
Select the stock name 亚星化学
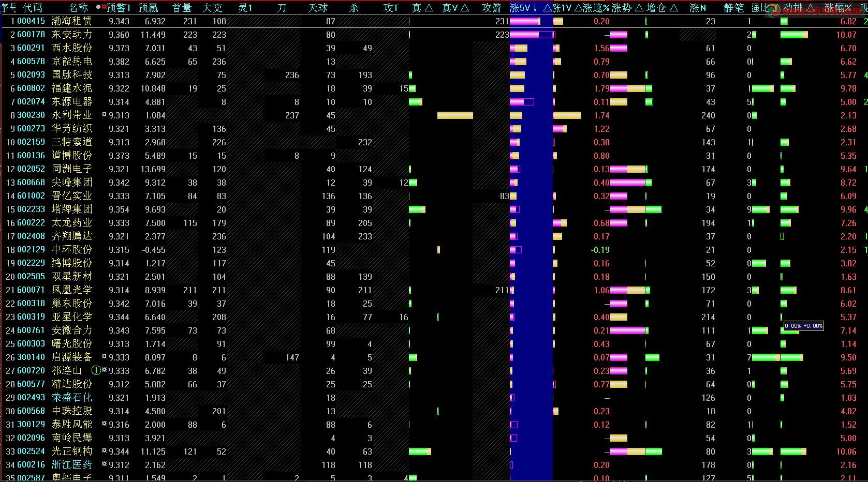pyautogui.click(x=72, y=317)
